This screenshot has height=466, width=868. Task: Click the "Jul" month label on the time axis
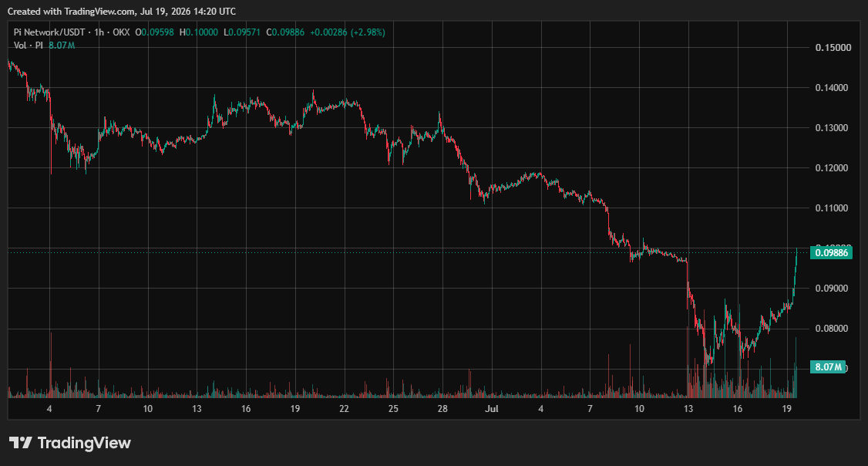pos(492,409)
